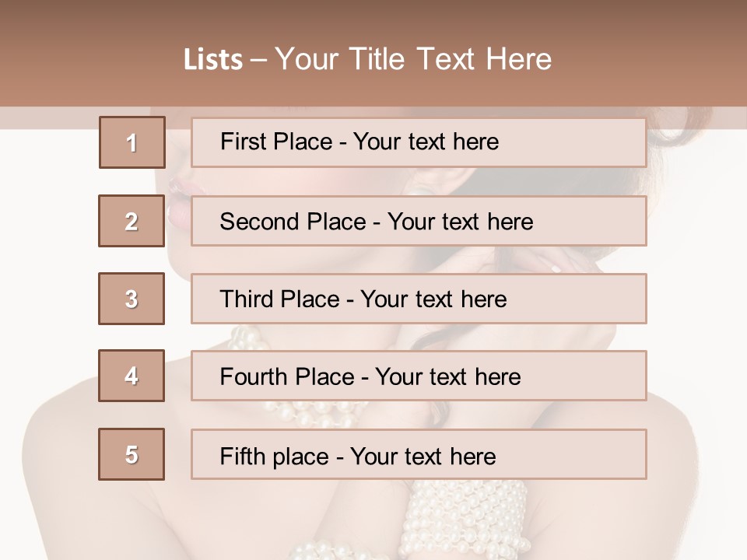
Task: Select the number 4 square
Action: click(132, 376)
